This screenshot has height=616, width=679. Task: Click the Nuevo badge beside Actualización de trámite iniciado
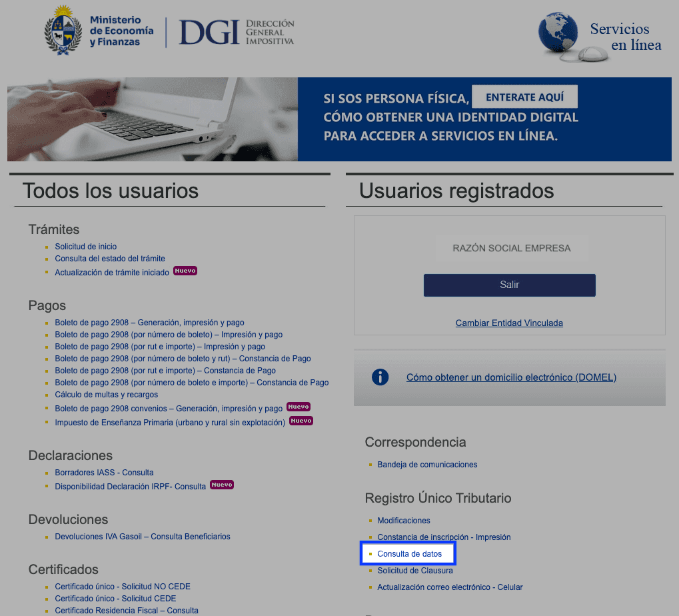(185, 271)
